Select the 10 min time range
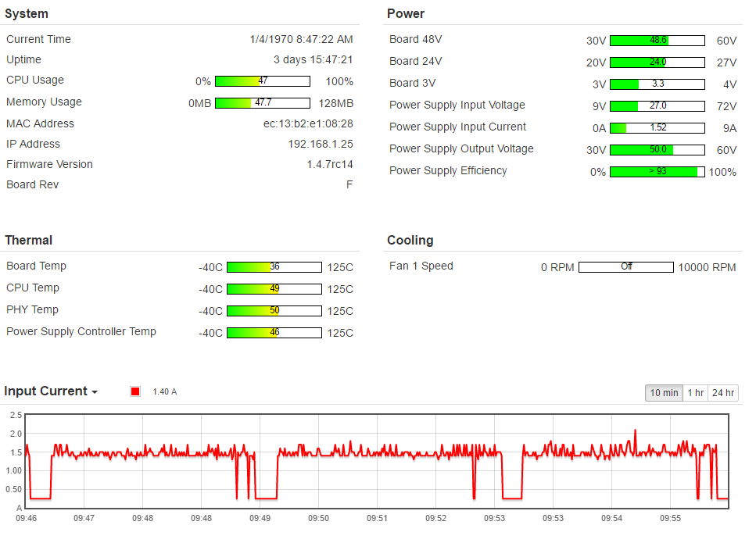This screenshot has width=756, height=543. [x=664, y=393]
